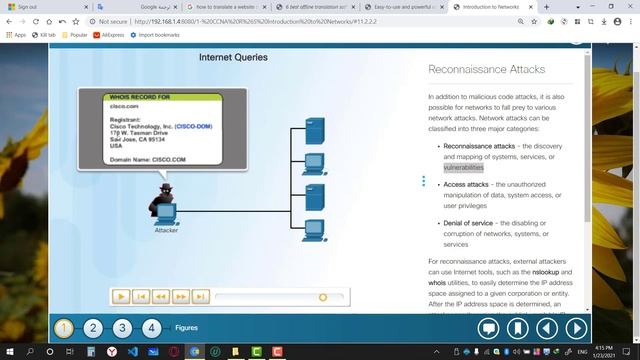This screenshot has height=360, width=640.
Task: Rewind the animation
Action: pos(161,297)
